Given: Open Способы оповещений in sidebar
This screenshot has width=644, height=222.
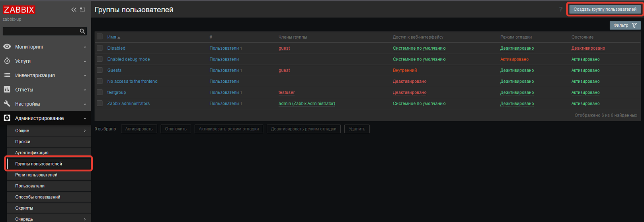Looking at the screenshot, I should click(38, 197).
